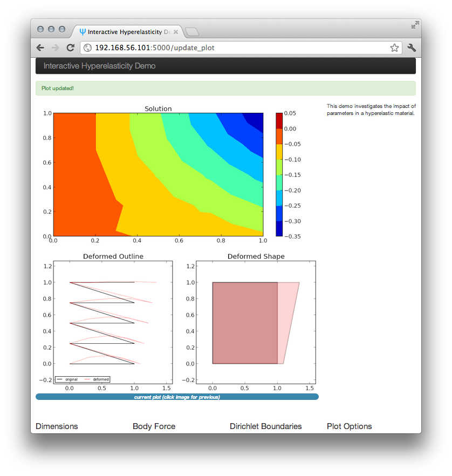
Task: Click the Solution contour plot image
Action: tap(159, 174)
